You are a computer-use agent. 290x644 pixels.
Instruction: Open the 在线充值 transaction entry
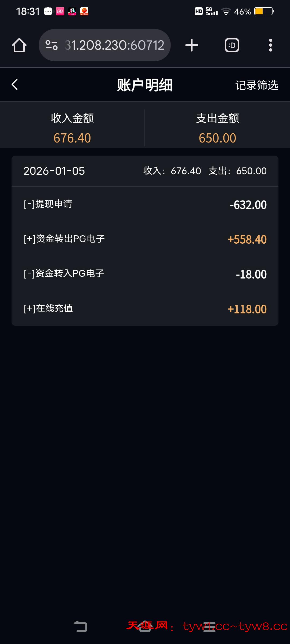coord(145,309)
